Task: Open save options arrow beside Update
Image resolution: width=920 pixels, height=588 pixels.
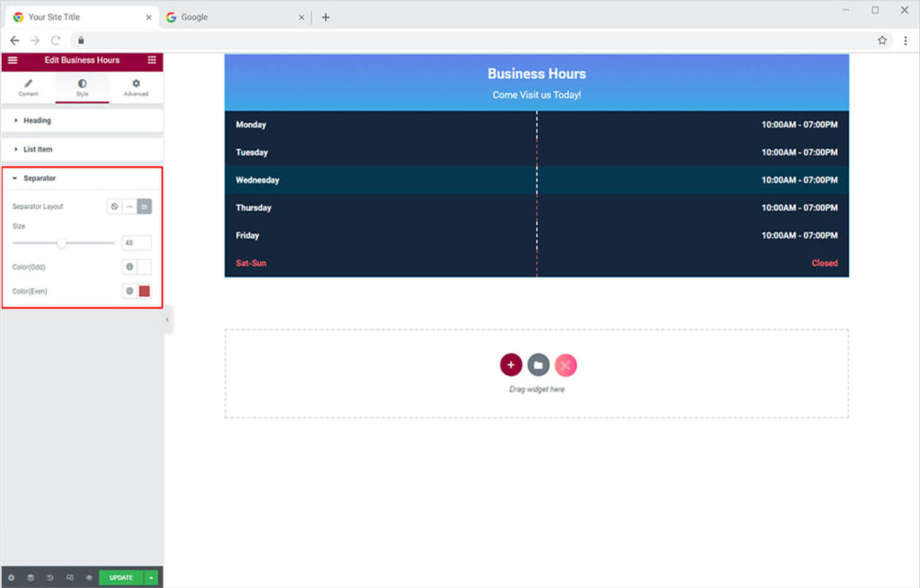Action: (x=151, y=578)
